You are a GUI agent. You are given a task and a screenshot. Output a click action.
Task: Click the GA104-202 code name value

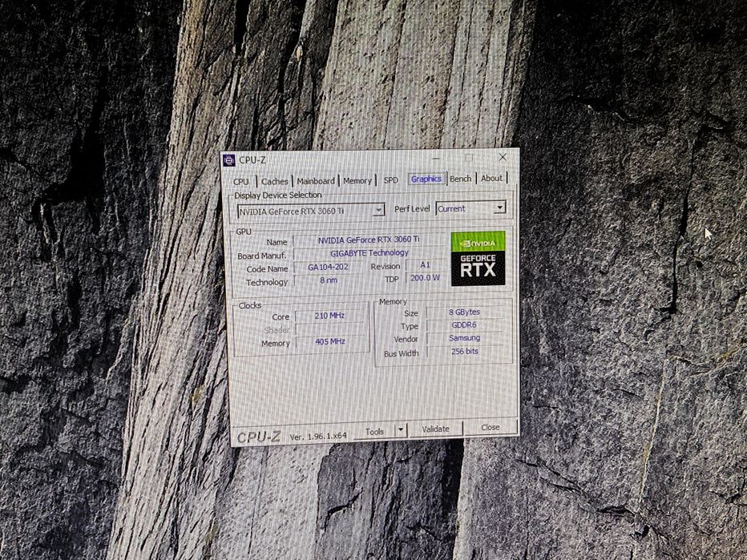click(328, 267)
